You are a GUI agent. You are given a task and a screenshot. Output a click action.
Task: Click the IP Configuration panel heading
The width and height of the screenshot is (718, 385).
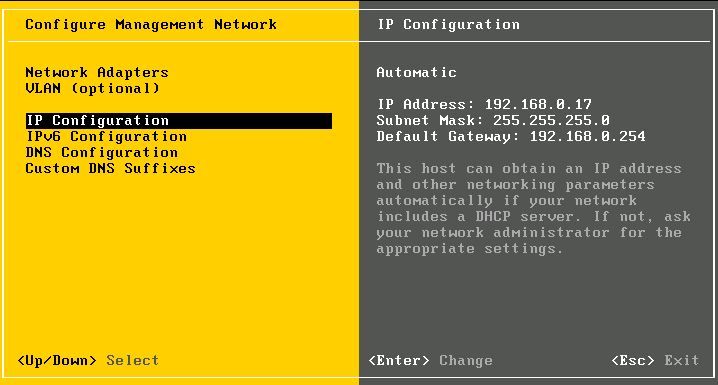click(x=448, y=24)
